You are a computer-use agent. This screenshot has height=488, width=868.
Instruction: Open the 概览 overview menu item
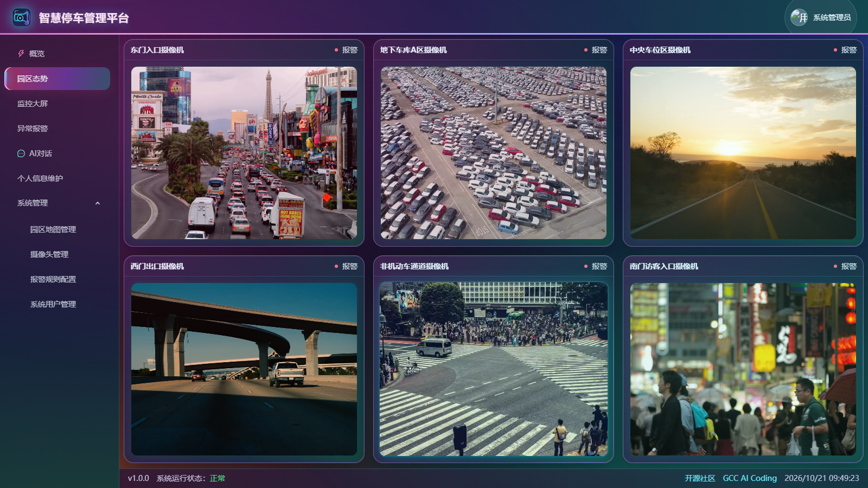[x=58, y=54]
